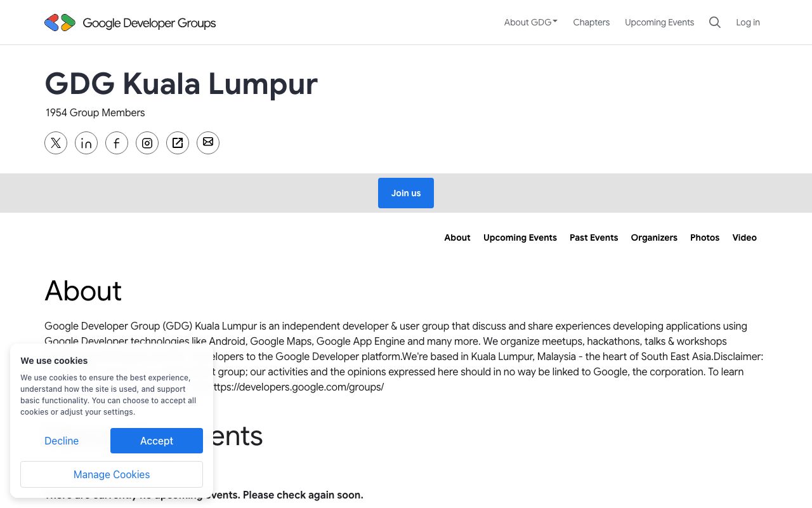Viewport: 812px width, 508px height.
Task: Jump to Past Events section tab
Action: [x=594, y=237]
